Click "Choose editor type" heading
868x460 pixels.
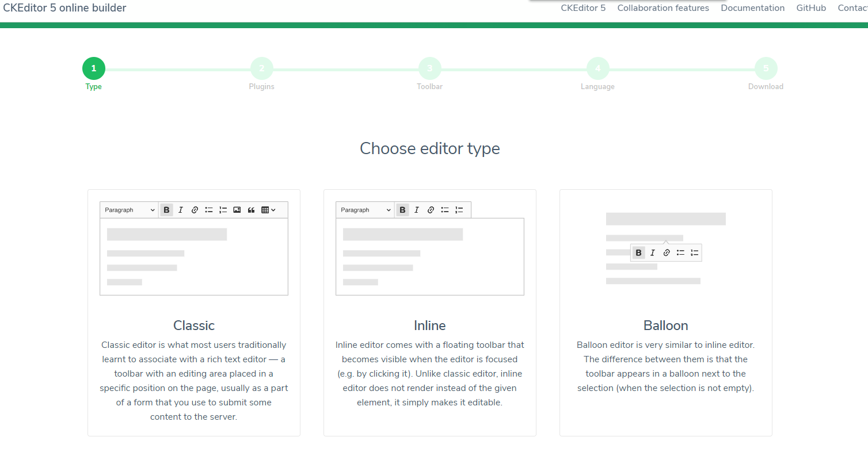click(x=430, y=148)
